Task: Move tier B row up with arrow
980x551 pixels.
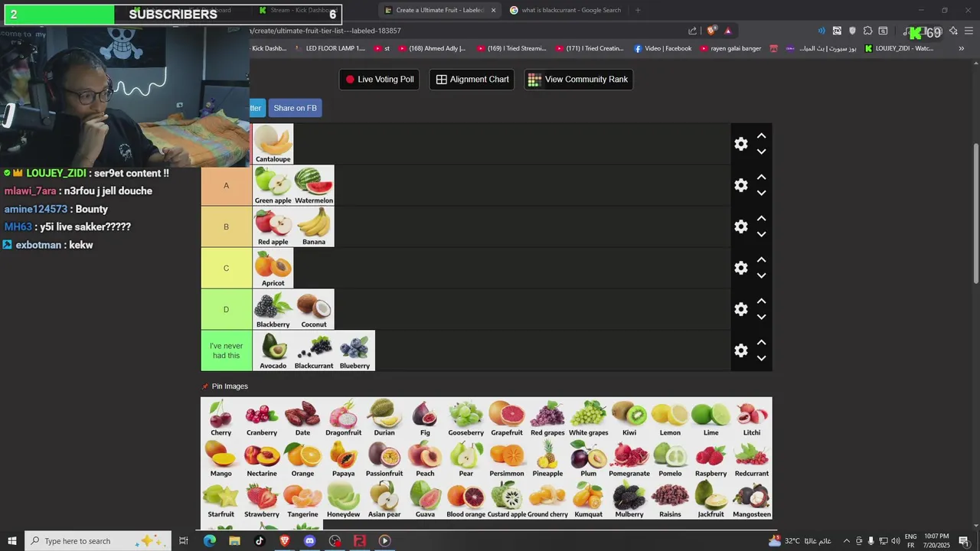Action: tap(761, 218)
